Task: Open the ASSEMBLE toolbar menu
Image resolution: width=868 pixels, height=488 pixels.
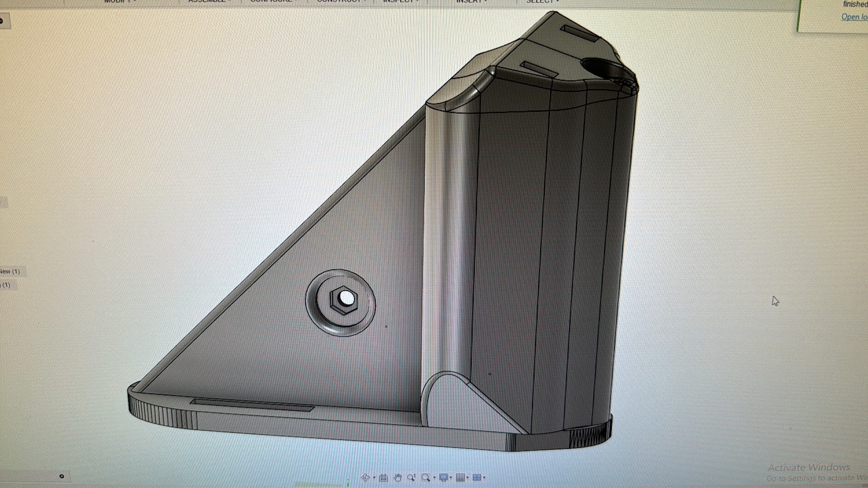Action: 209,2
